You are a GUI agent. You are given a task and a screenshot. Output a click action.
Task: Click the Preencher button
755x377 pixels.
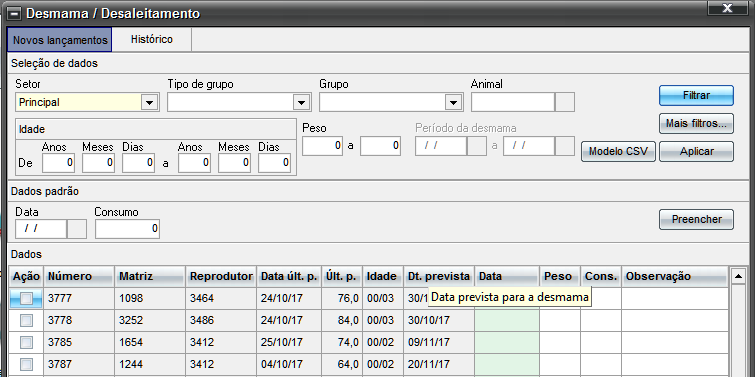696,219
